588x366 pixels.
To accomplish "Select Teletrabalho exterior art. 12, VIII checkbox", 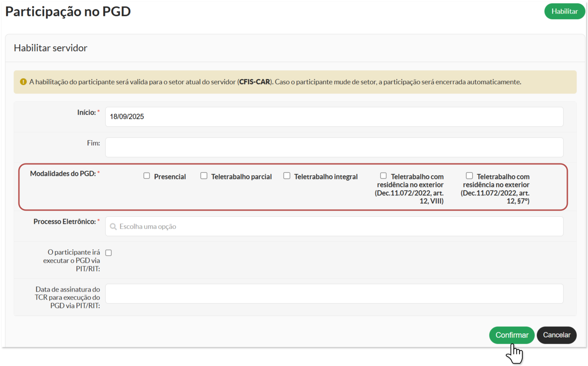I will [383, 176].
